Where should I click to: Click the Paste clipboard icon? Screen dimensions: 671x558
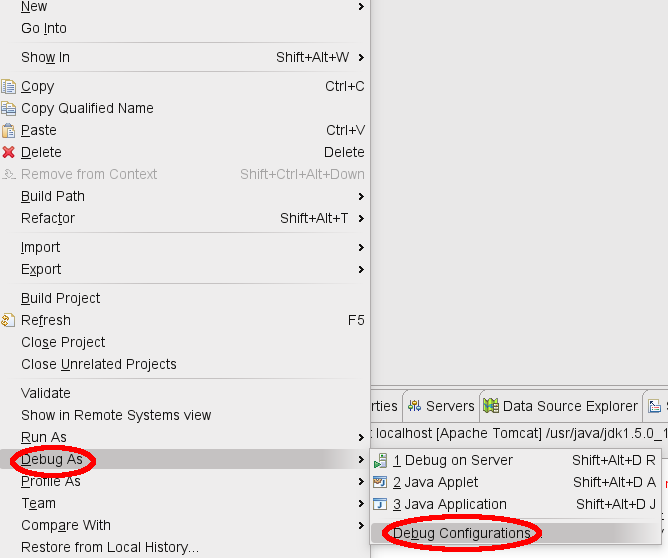9,131
